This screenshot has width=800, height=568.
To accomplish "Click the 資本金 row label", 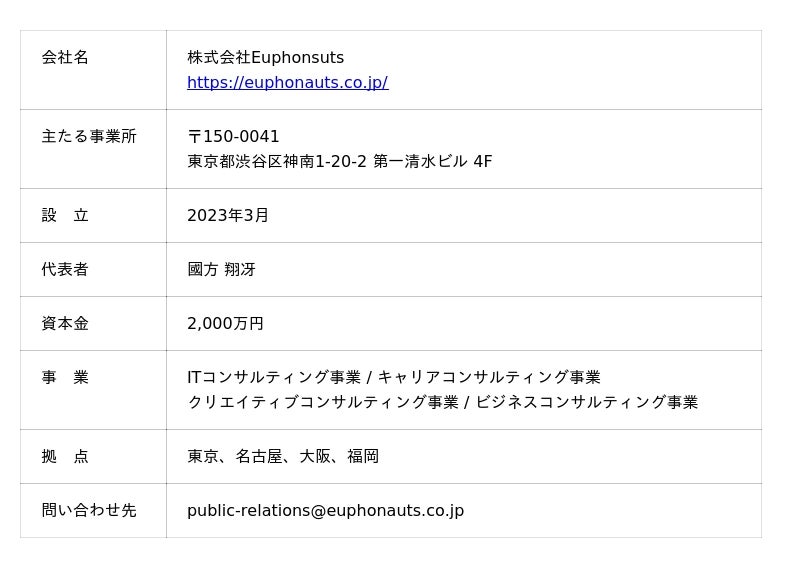I will click(65, 324).
